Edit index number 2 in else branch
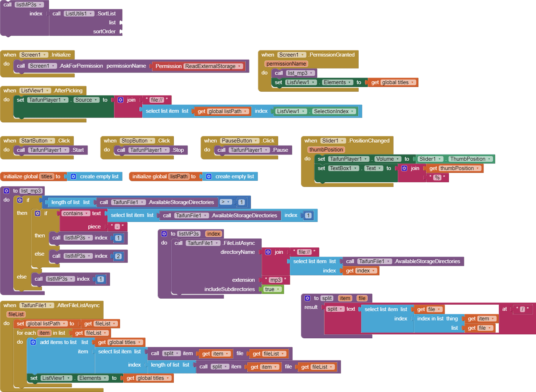The width and height of the screenshot is (536, 392). click(x=119, y=256)
